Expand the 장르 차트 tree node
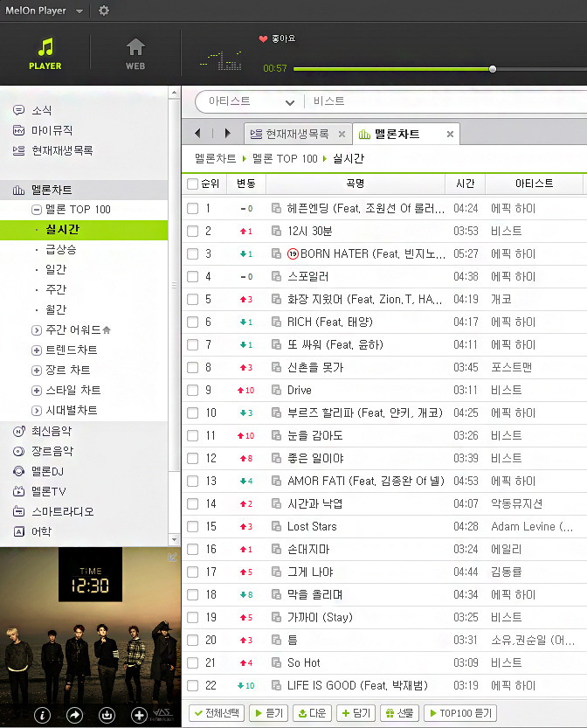 tap(36, 371)
